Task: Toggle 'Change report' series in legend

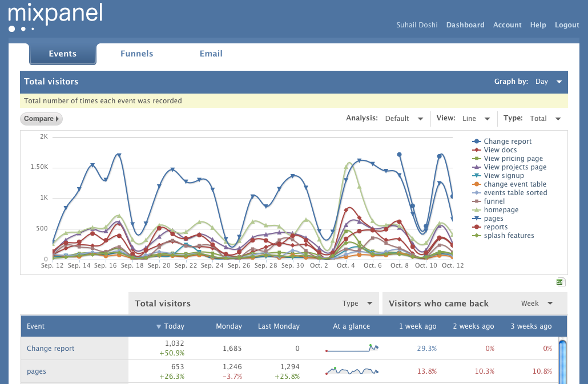Action: click(507, 142)
